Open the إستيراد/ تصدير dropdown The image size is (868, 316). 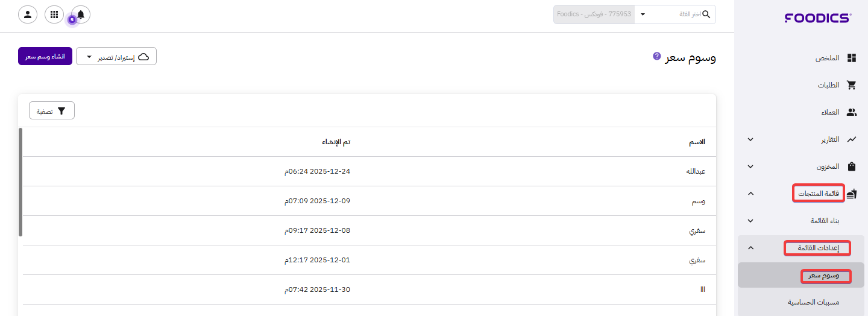pyautogui.click(x=116, y=57)
